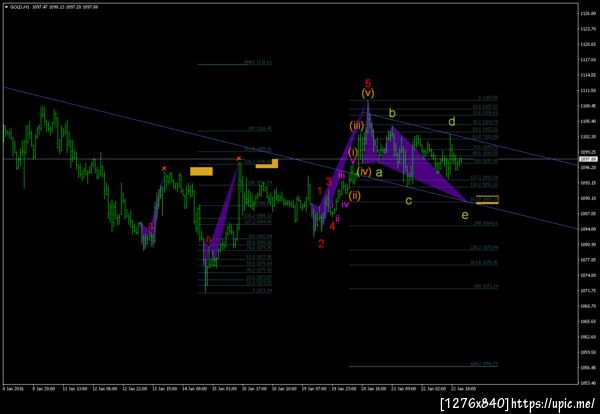Select the red wave label 5
This screenshot has width=600, height=414.
coord(368,83)
